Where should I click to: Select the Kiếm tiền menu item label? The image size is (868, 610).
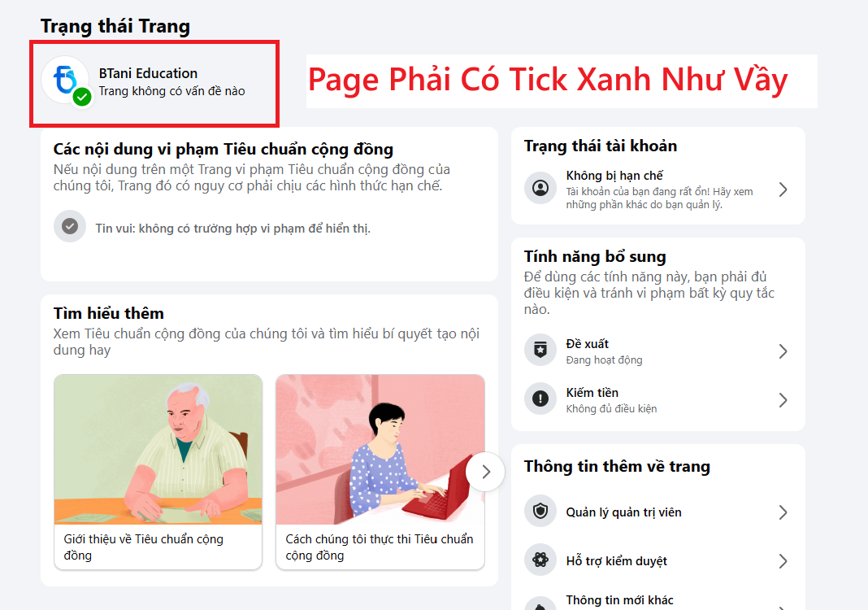[x=592, y=393]
